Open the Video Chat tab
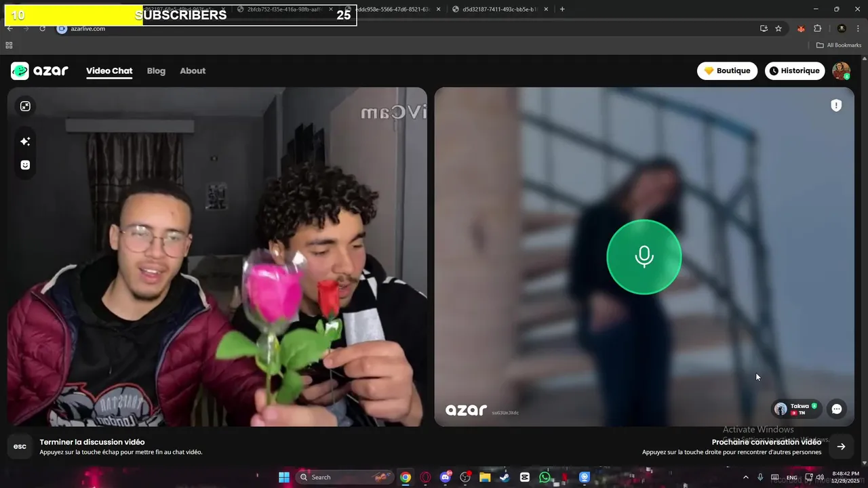This screenshot has height=488, width=868. point(109,70)
